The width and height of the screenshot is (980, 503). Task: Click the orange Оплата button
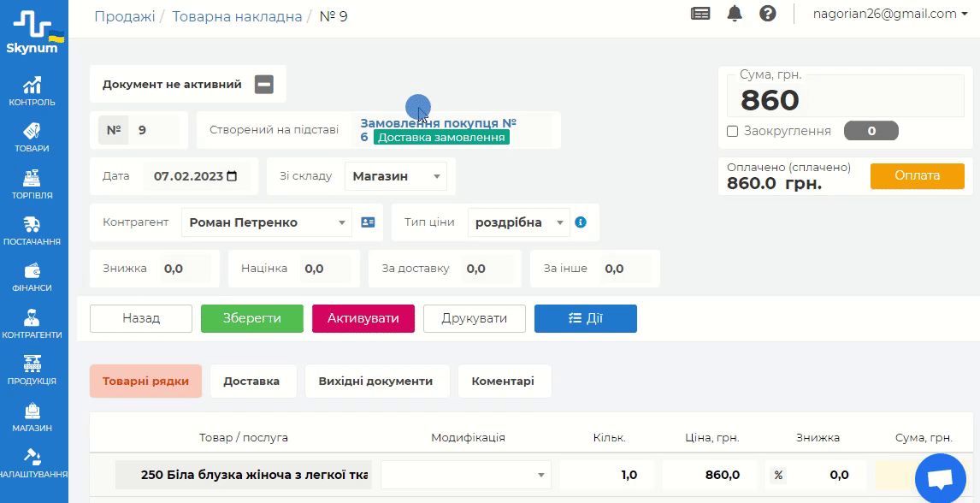(917, 175)
